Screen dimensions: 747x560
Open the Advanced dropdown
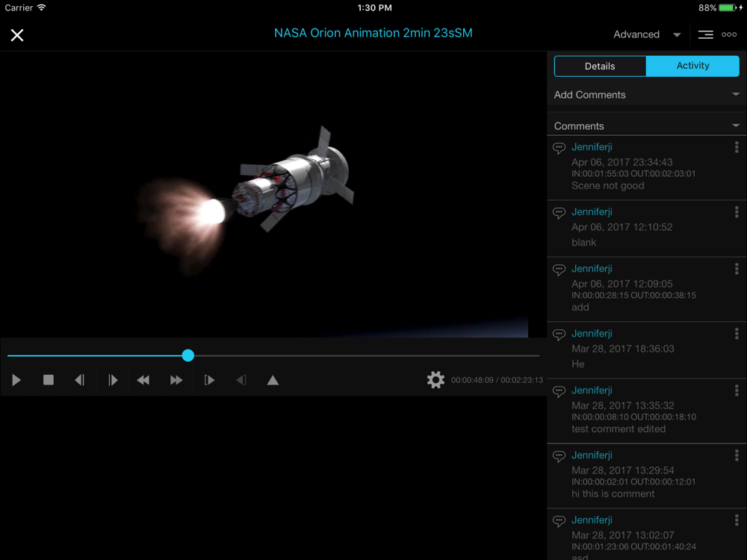tap(646, 34)
